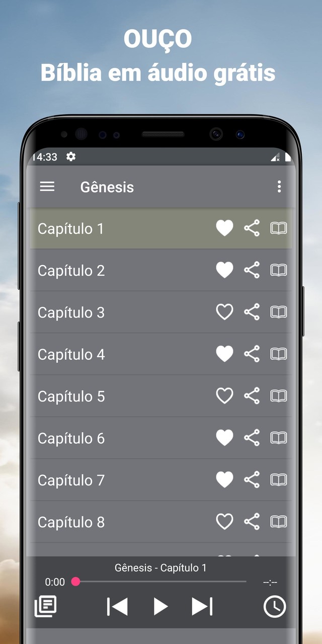
Task: Go back to the previous track
Action: [x=117, y=606]
